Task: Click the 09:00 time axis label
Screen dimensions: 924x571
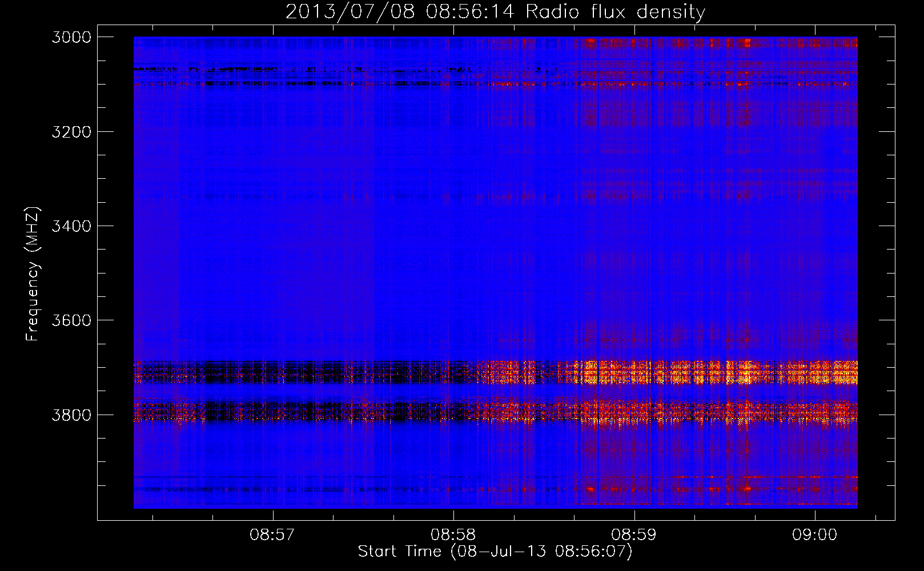Action: click(814, 534)
